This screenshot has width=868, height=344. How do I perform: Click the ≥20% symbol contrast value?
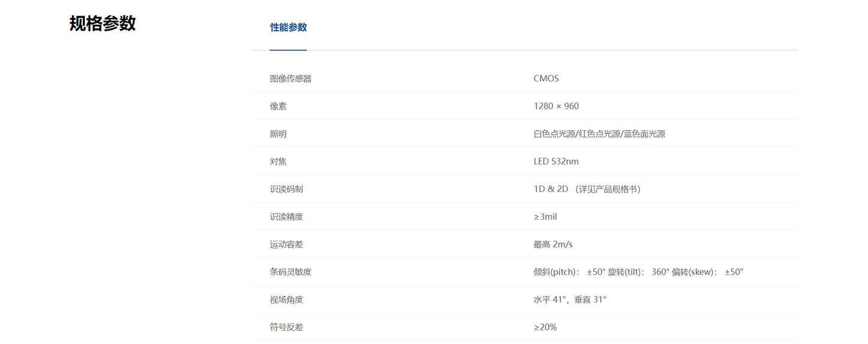tap(545, 327)
